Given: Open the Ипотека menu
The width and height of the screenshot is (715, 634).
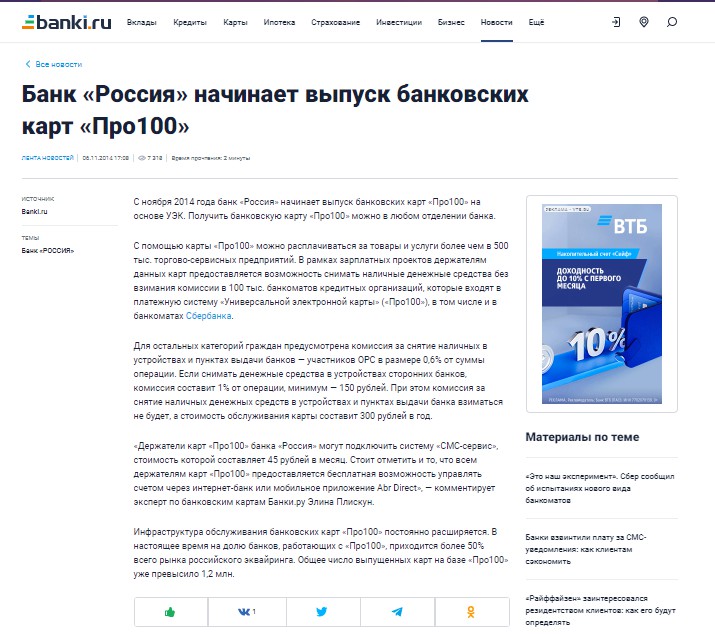Looking at the screenshot, I should (x=279, y=22).
